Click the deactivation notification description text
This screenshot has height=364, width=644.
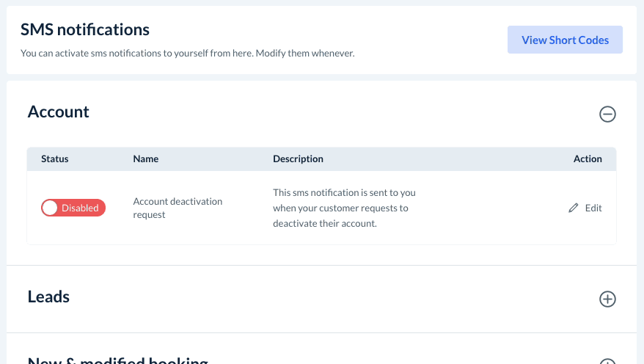point(344,208)
